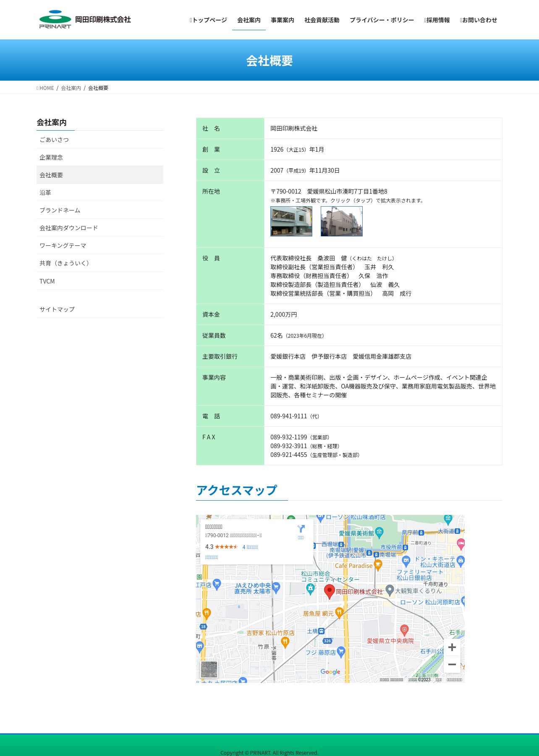Screen dimensions: 539x756
Task: Click the 居魚屋 網元 restaurant marker
Action: [x=339, y=613]
